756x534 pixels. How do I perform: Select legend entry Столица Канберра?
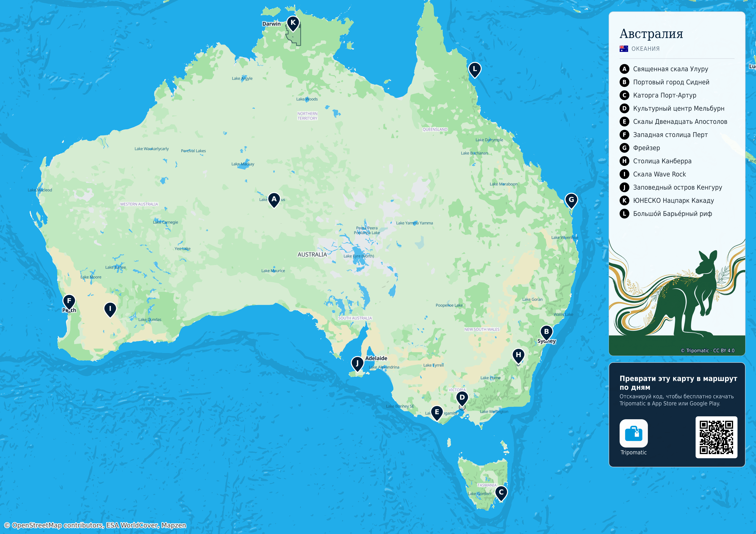656,161
